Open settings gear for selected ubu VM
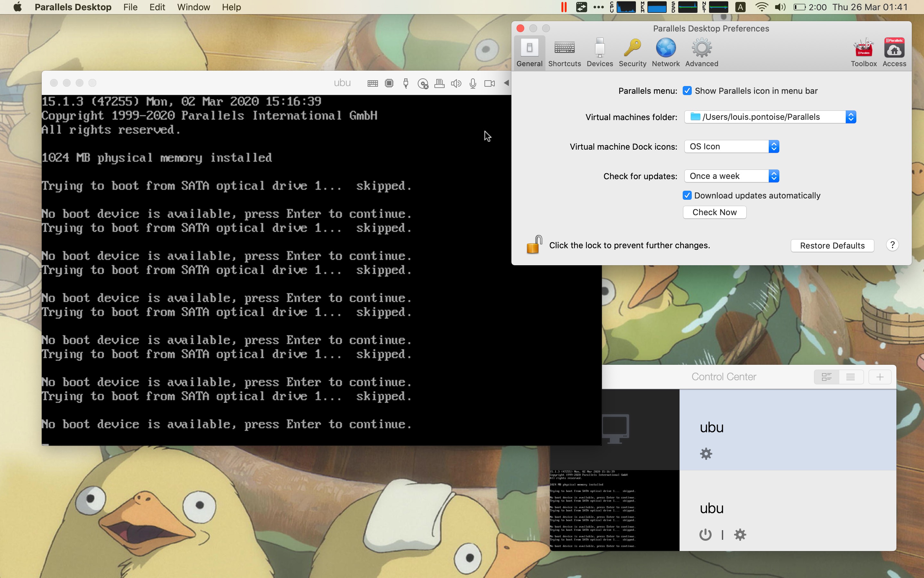Image resolution: width=924 pixels, height=578 pixels. click(706, 454)
